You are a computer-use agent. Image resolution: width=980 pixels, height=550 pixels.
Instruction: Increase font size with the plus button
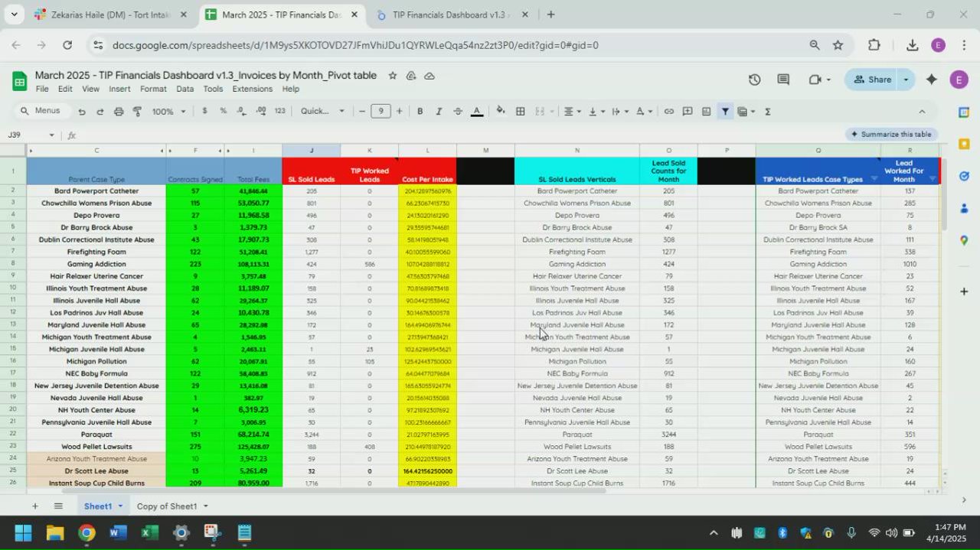coord(399,111)
